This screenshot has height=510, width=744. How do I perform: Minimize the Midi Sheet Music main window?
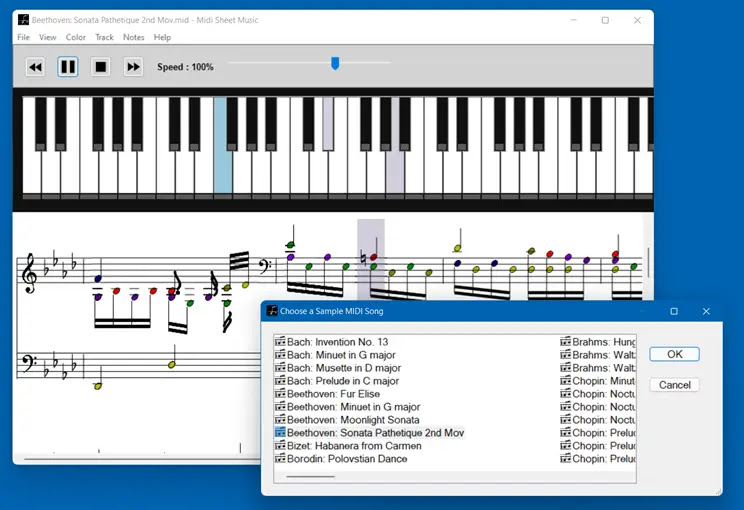coord(574,20)
